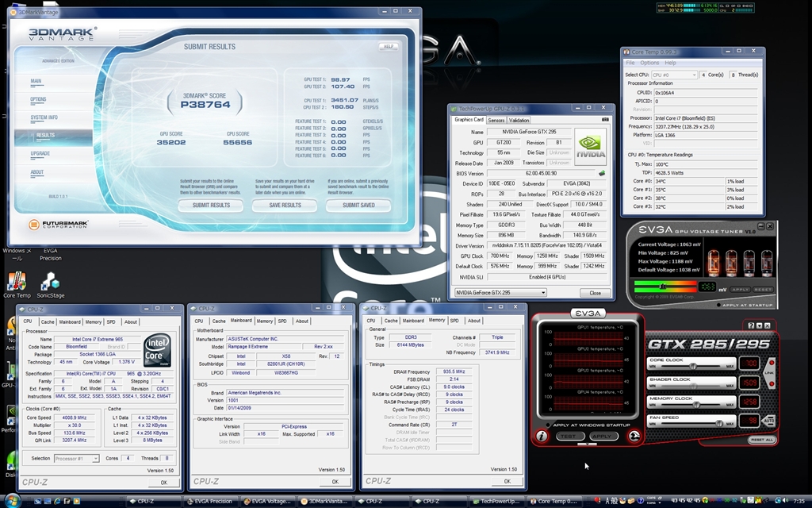Open Memory tab in the middle CPU-Z

pyautogui.click(x=265, y=321)
